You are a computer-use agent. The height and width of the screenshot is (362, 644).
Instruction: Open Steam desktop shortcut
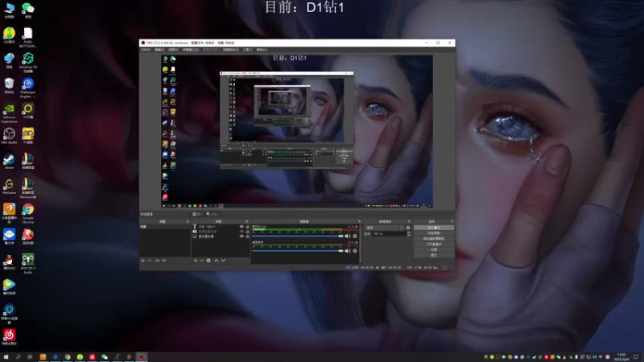tap(9, 162)
